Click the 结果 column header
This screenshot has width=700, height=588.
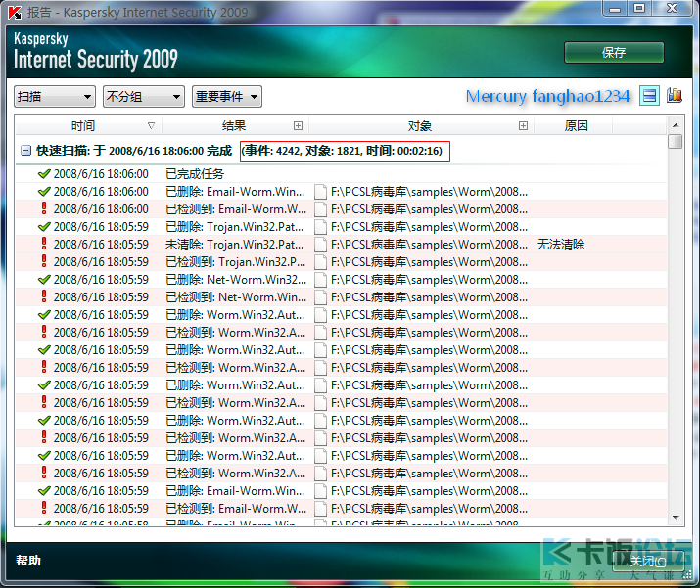(234, 126)
